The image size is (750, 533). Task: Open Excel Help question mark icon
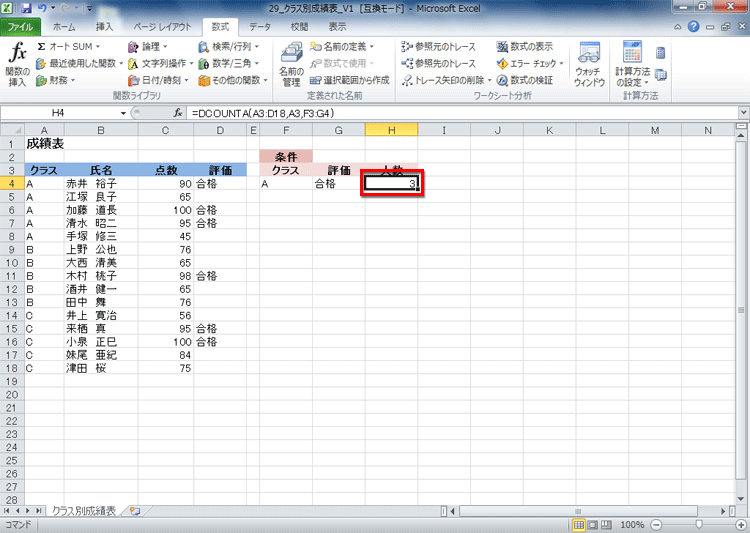tap(694, 27)
